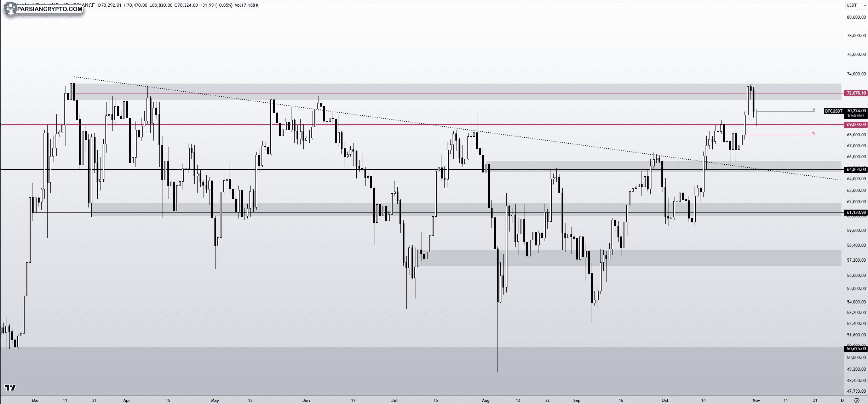Click 63,000.00 on the price scale

pyautogui.click(x=856, y=190)
